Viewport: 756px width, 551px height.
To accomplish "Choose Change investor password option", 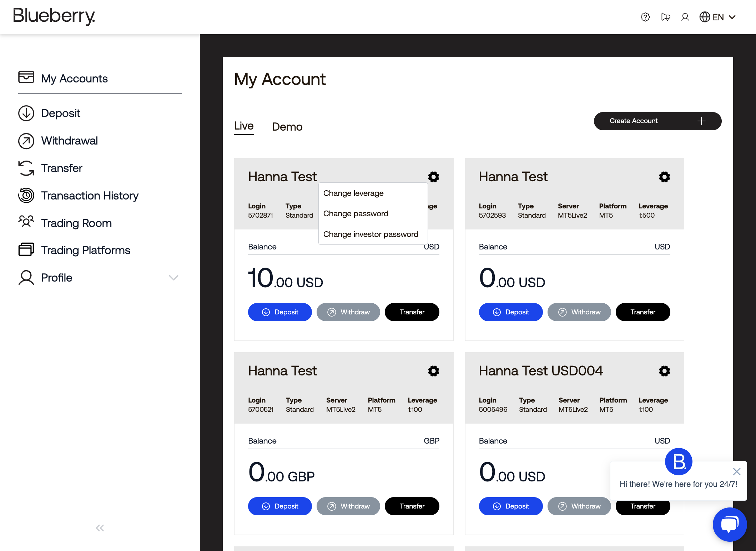I will tap(373, 234).
